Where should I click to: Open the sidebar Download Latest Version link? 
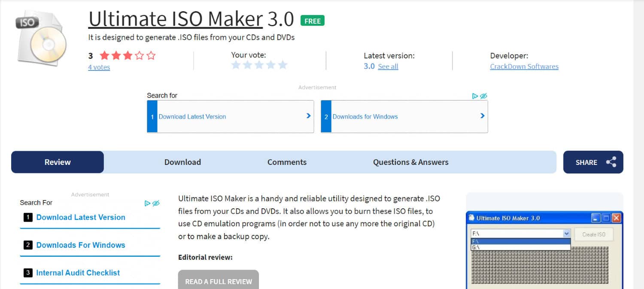tap(81, 217)
